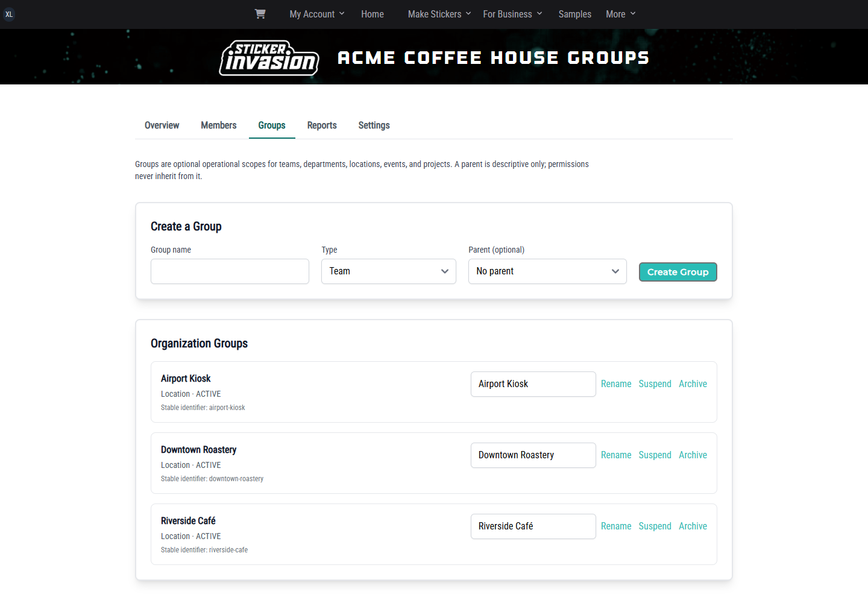Expand the For Business menu
The width and height of the screenshot is (868, 603).
(513, 14)
